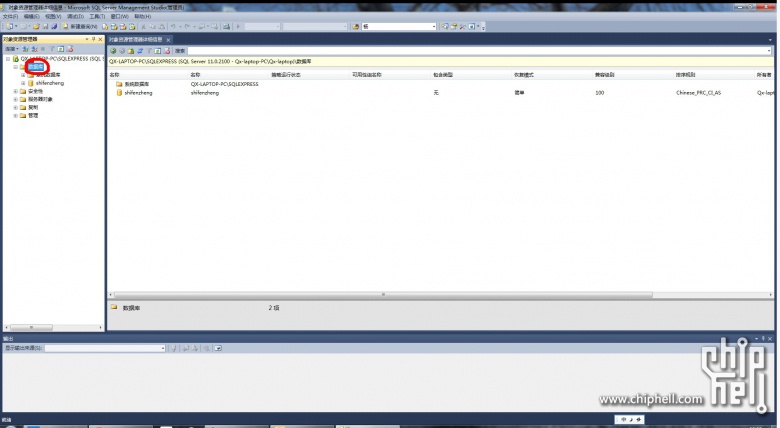Click the Open File folder icon
The width and height of the screenshot is (780, 428).
(x=36, y=26)
